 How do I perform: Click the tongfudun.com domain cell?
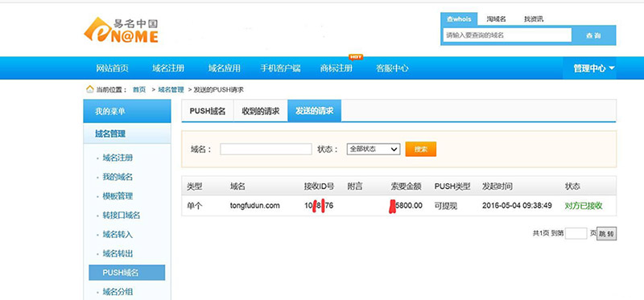click(254, 206)
